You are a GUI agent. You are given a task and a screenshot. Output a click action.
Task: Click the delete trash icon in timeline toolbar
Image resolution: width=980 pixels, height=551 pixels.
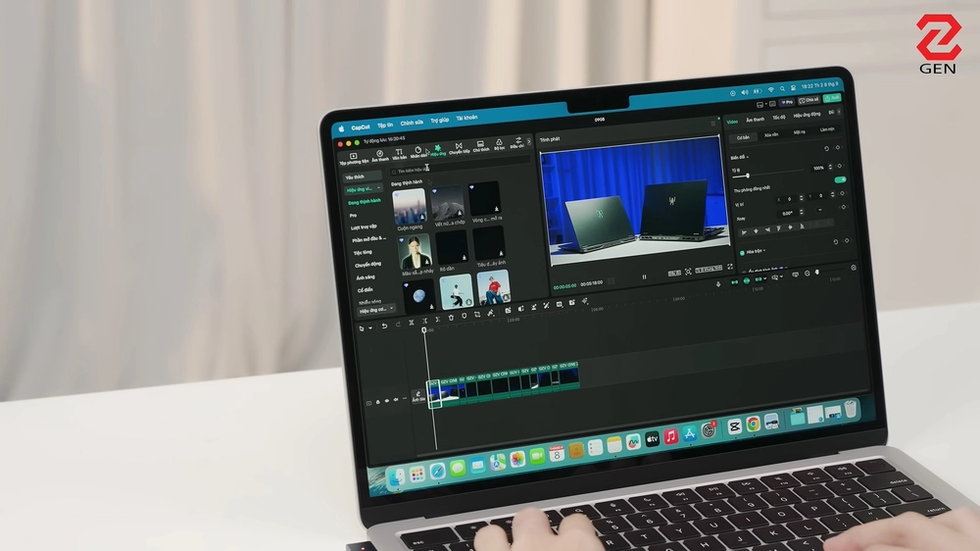pos(451,318)
